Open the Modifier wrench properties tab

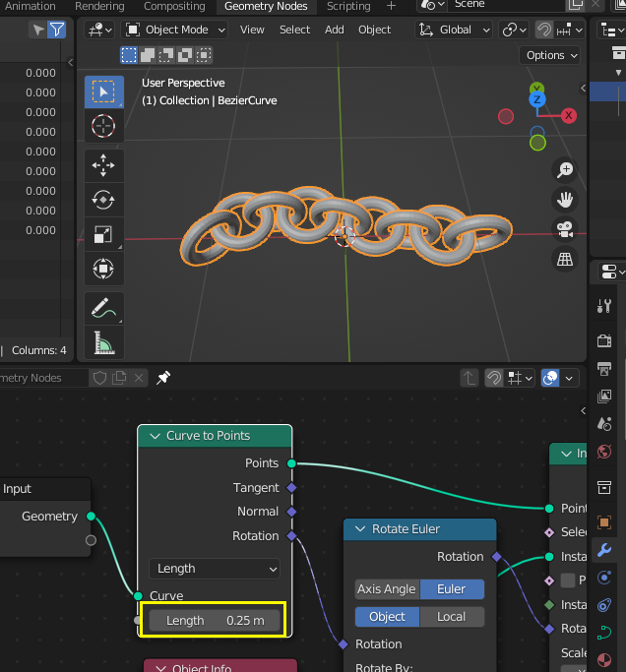[x=604, y=549]
